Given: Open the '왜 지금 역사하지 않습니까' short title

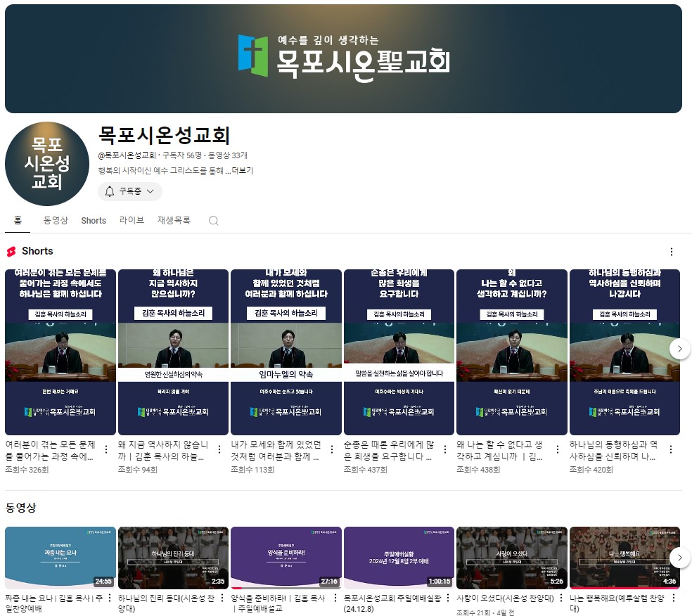Looking at the screenshot, I should point(163,450).
